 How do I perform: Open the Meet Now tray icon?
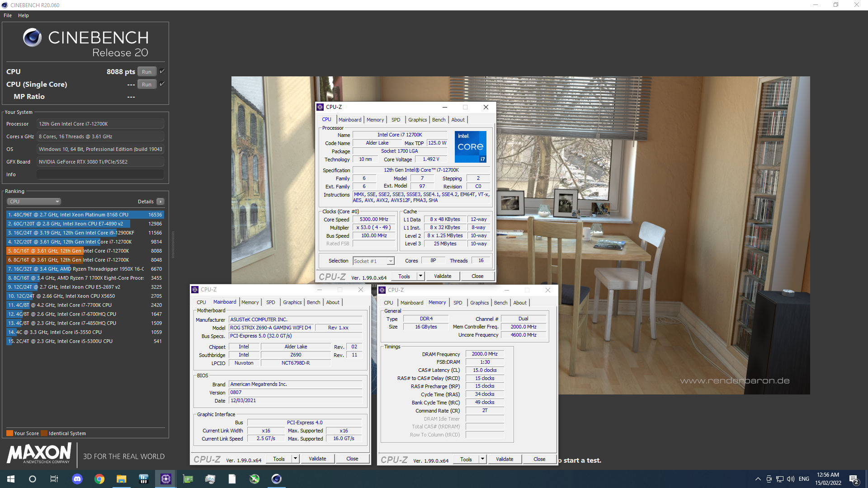click(769, 479)
